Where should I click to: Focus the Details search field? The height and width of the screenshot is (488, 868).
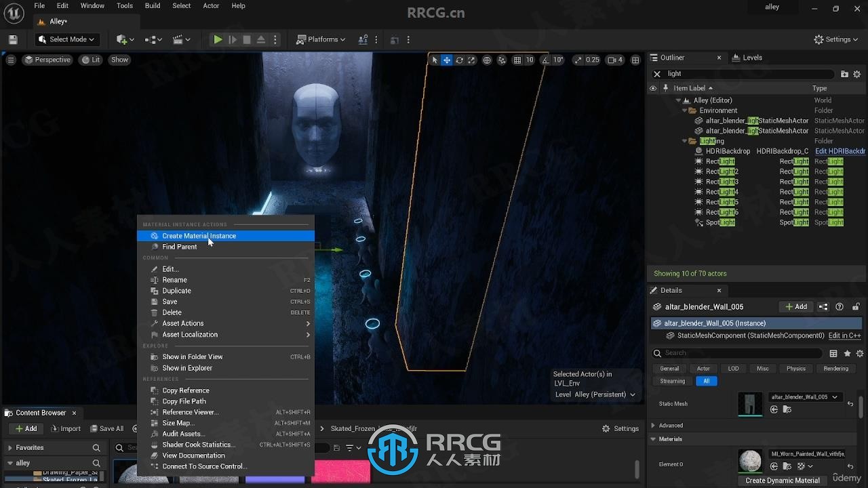pyautogui.click(x=738, y=353)
